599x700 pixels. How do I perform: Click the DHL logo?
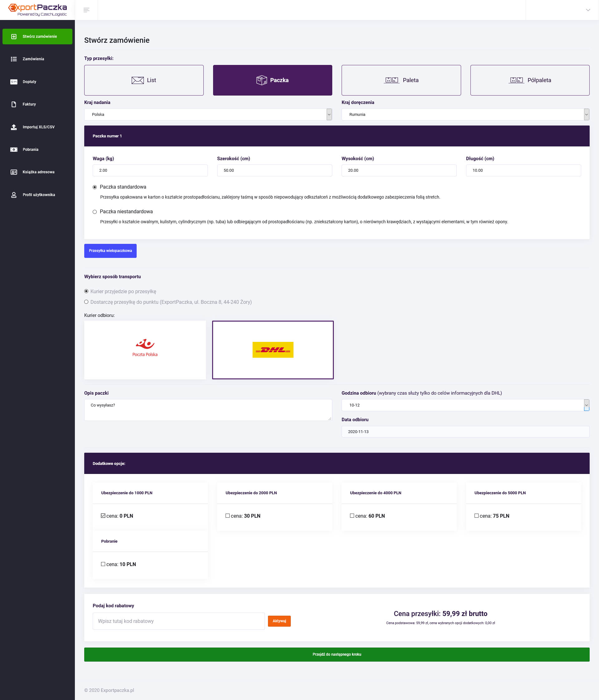pos(273,350)
